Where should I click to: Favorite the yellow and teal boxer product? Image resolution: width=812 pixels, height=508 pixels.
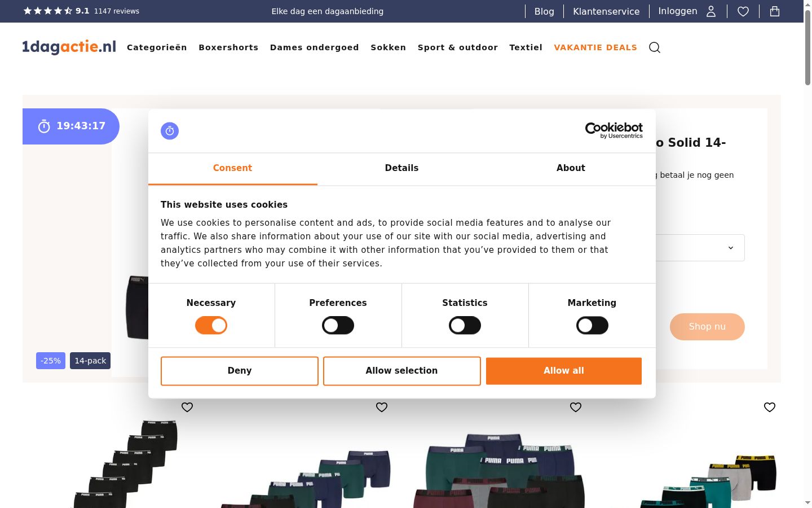click(770, 407)
